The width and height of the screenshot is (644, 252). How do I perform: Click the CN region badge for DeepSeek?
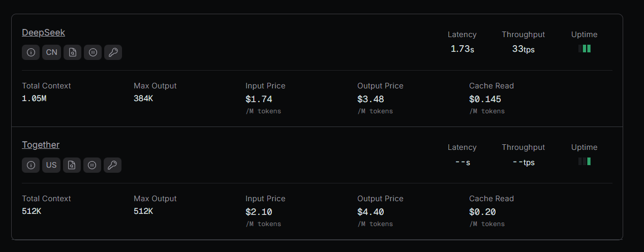pos(52,52)
